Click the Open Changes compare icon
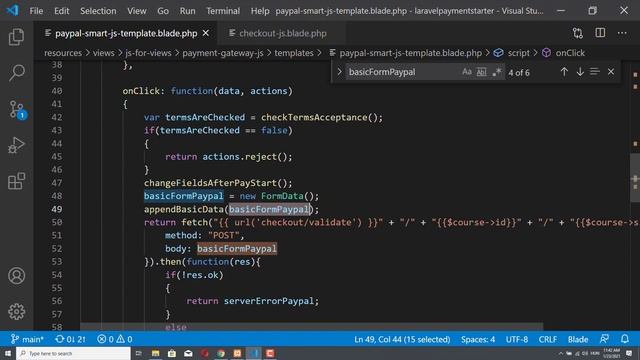This screenshot has height=360, width=640. tap(578, 33)
